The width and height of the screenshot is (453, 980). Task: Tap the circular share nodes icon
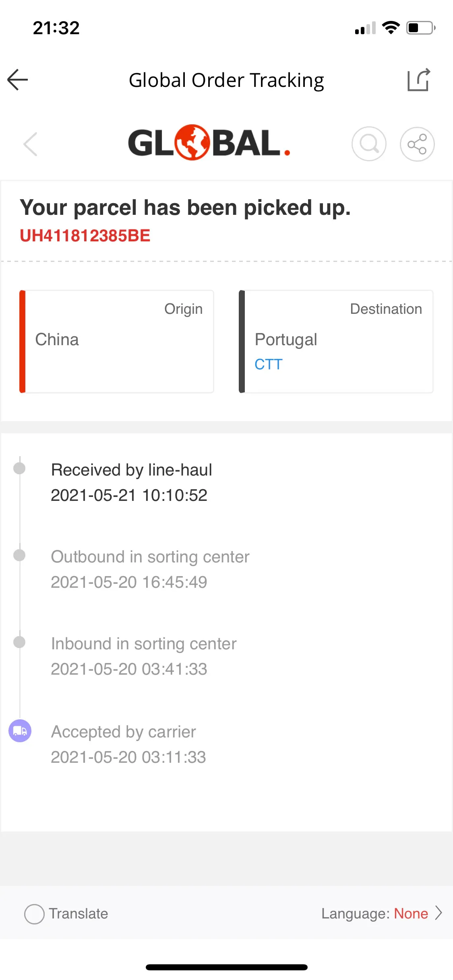pos(417,144)
